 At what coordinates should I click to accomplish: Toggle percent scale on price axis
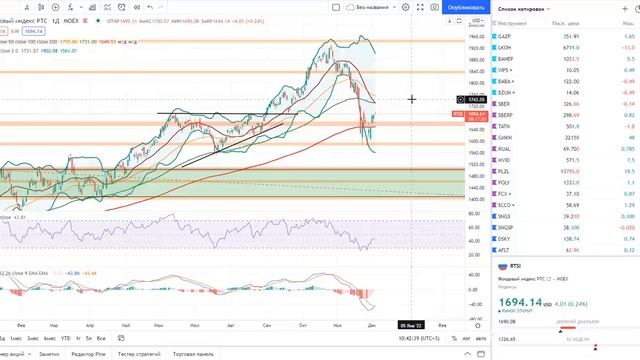(454, 338)
